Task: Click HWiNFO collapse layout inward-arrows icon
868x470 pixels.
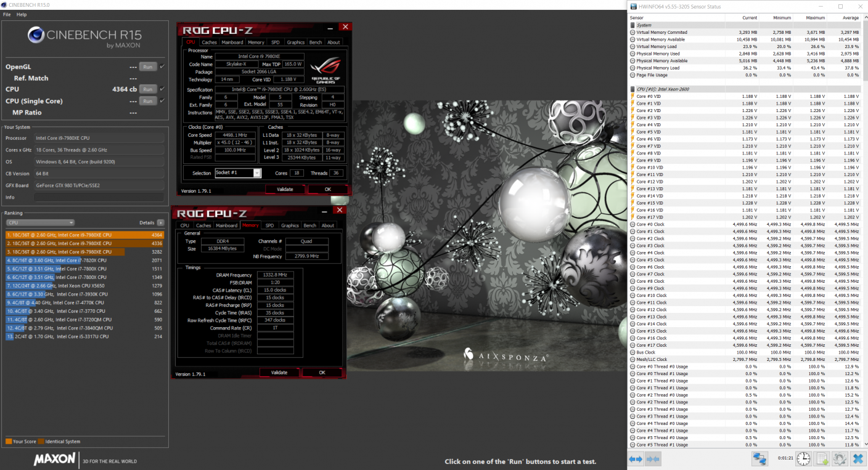Action: coord(653,459)
